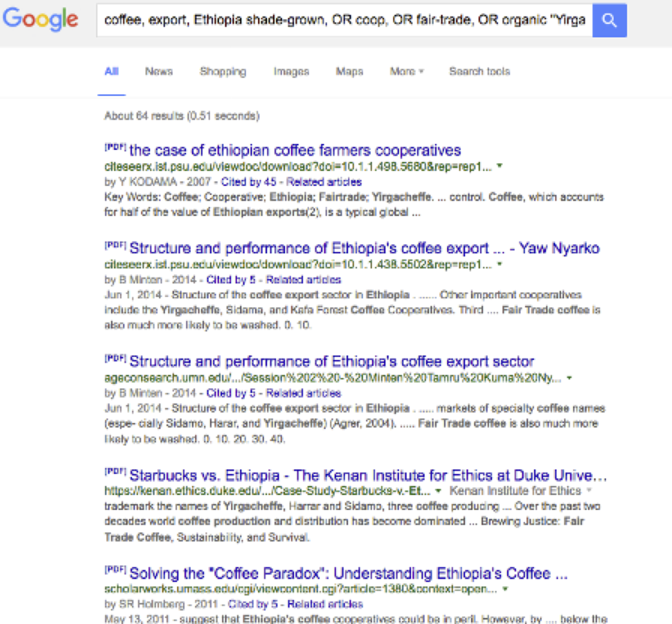672x624 pixels.
Task: Switch to the News tab
Action: pos(159,71)
